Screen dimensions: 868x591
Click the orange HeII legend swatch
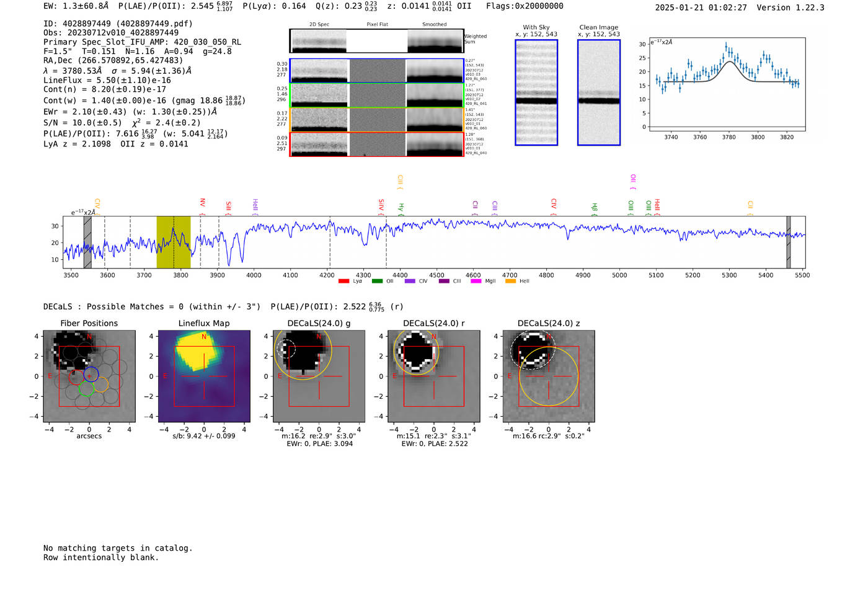click(510, 281)
